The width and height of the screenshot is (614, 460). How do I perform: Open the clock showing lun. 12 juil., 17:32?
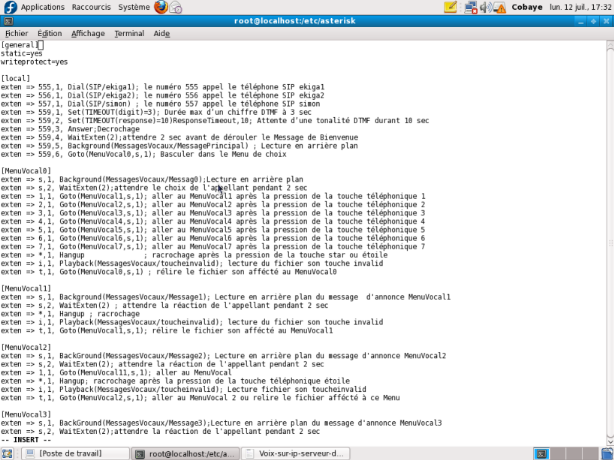(580, 7)
